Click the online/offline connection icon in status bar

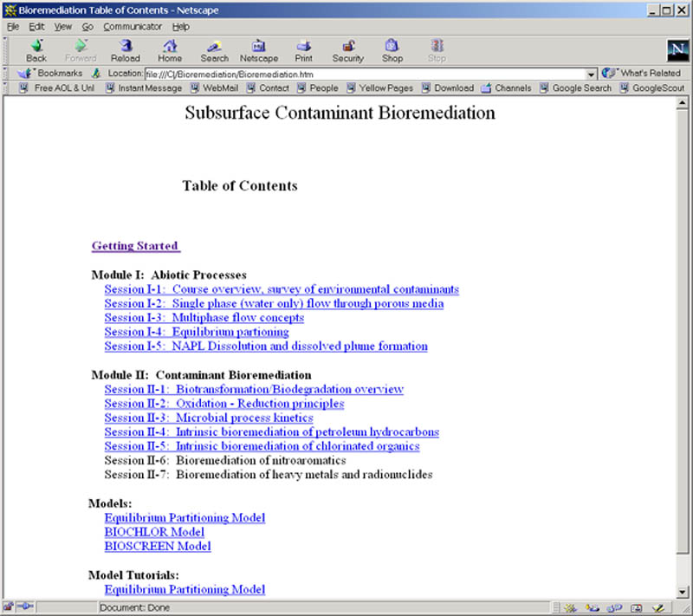(25, 607)
